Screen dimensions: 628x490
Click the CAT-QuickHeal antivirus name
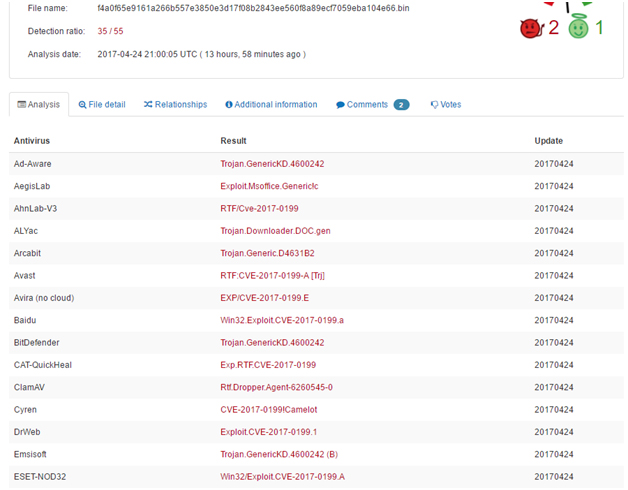[42, 365]
